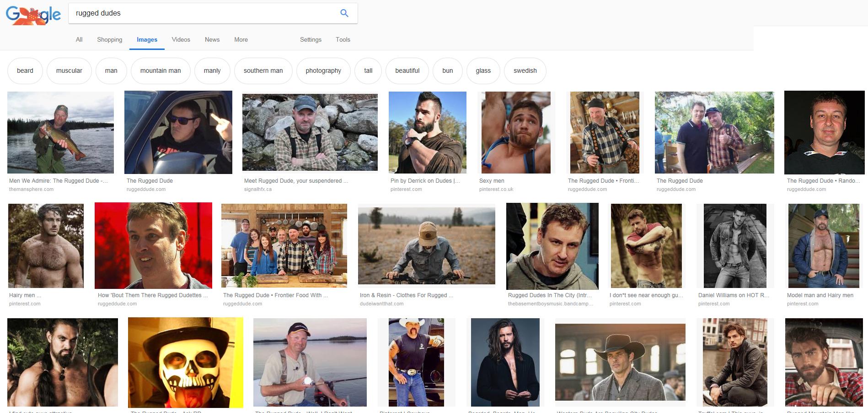
Task: Open the News tab
Action: [212, 39]
